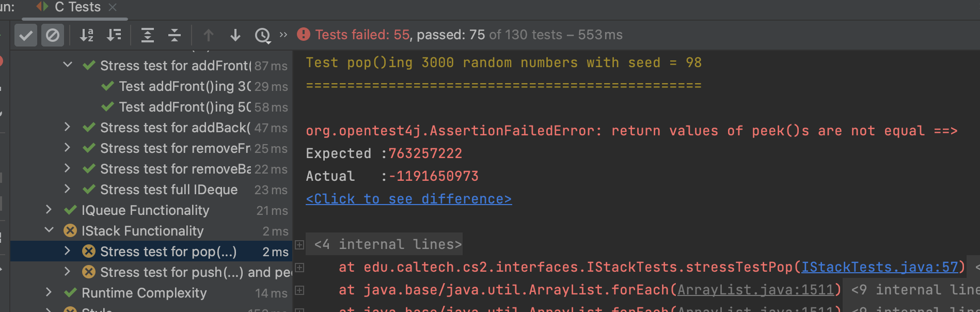This screenshot has height=312, width=980.
Task: Expand the IQueue Functionality node
Action: (49, 210)
